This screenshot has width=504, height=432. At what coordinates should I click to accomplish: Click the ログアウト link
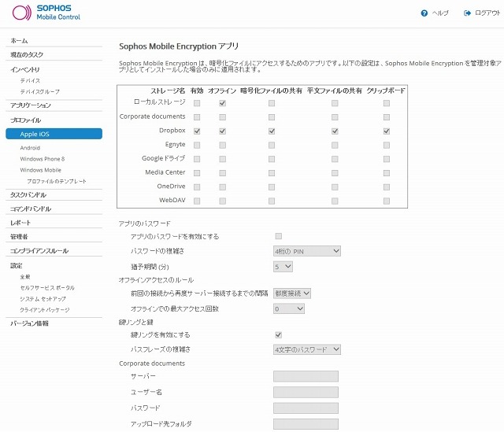[487, 13]
